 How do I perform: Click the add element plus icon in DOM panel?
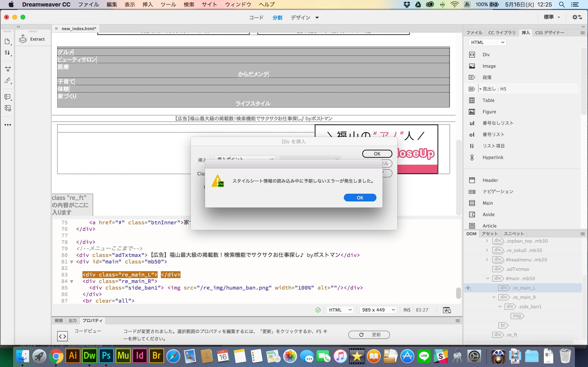[x=468, y=288]
